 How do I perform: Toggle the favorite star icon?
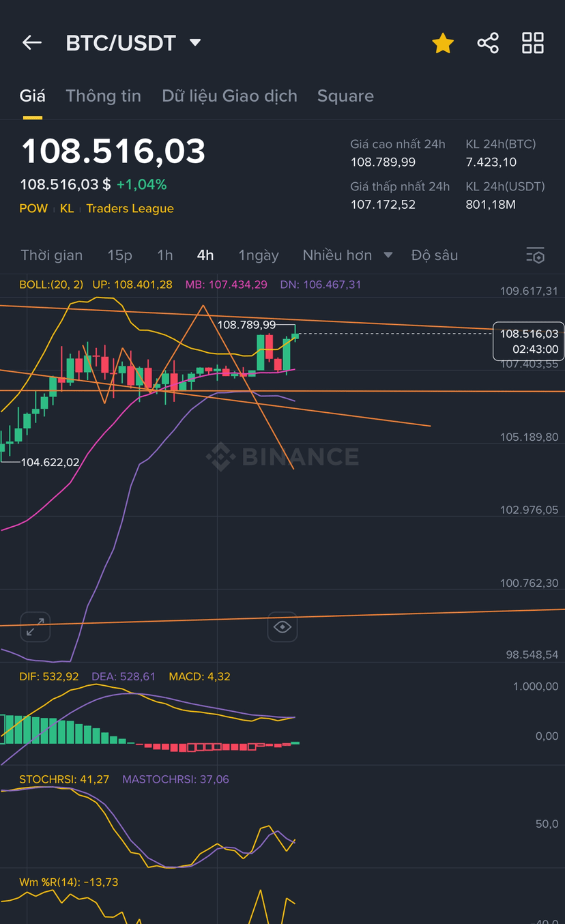443,43
